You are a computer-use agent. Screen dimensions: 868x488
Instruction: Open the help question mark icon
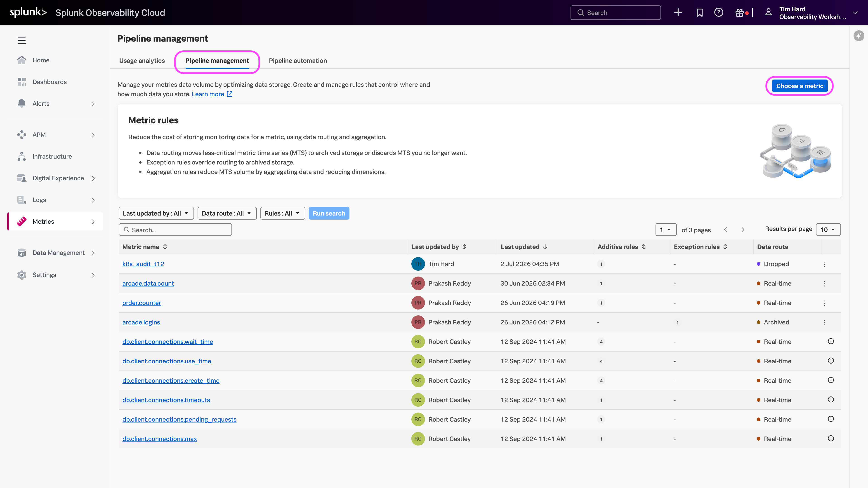719,12
